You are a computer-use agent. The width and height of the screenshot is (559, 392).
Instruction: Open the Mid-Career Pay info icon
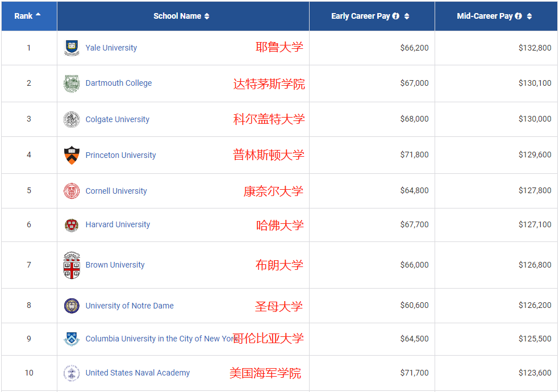click(518, 16)
